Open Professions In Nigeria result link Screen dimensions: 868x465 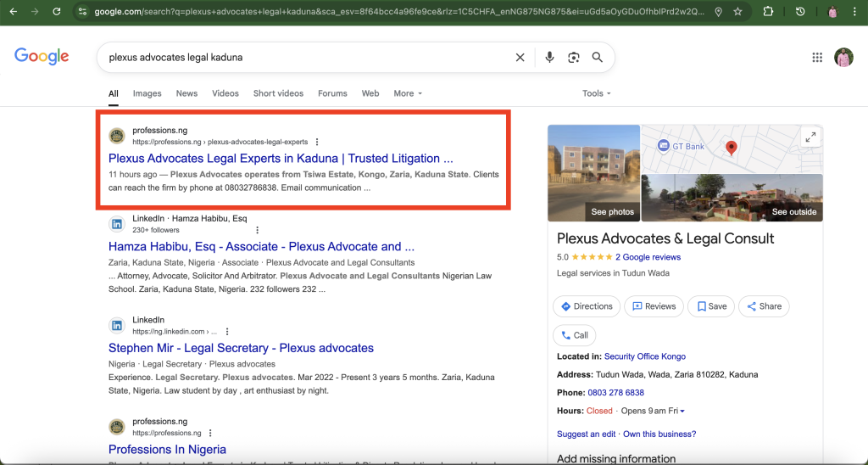point(167,450)
